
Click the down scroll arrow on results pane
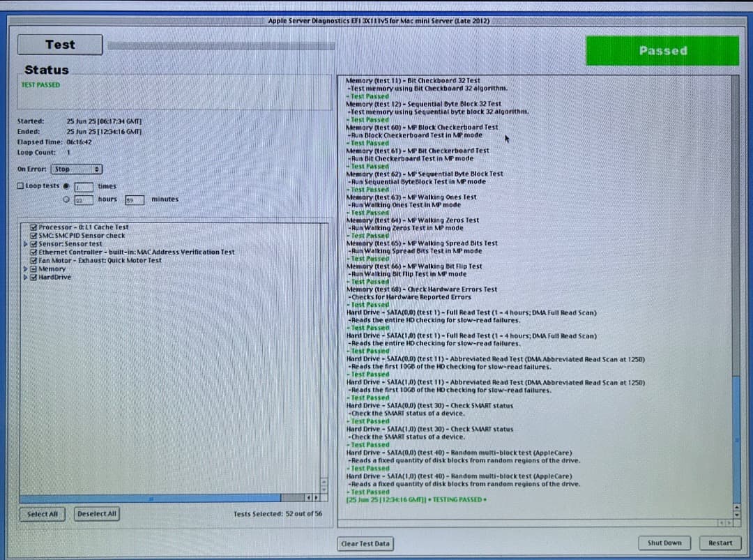tap(737, 515)
